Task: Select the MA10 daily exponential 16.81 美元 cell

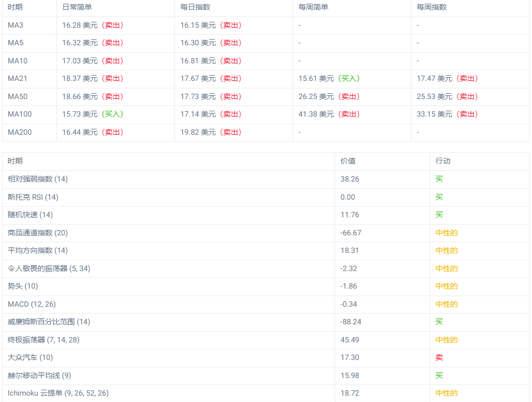Action: pyautogui.click(x=234, y=61)
